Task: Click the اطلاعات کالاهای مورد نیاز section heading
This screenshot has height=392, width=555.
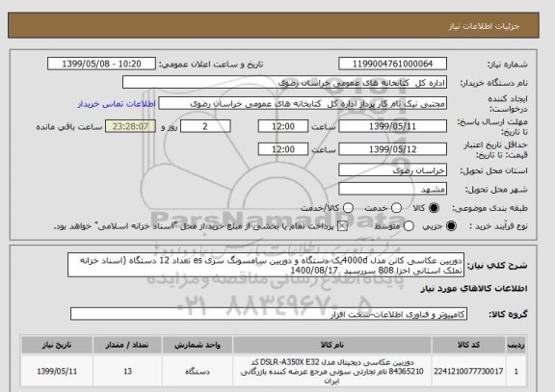Action: point(474,289)
